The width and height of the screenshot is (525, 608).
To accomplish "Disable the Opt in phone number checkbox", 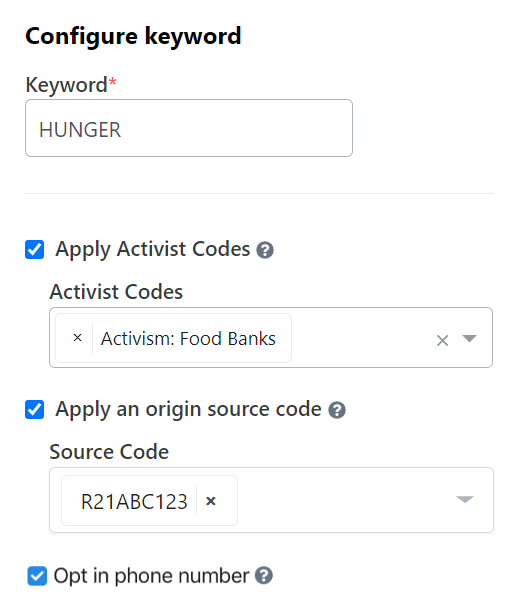I will (37, 576).
